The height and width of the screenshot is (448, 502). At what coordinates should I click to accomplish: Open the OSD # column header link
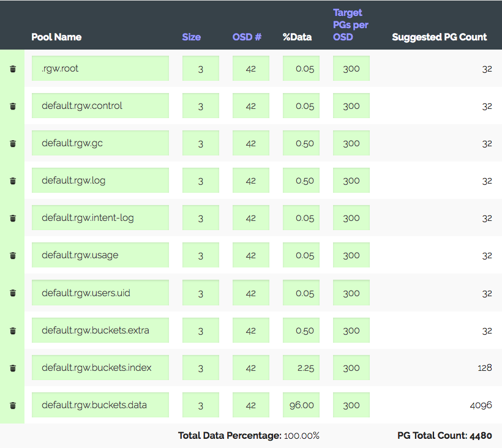[247, 37]
